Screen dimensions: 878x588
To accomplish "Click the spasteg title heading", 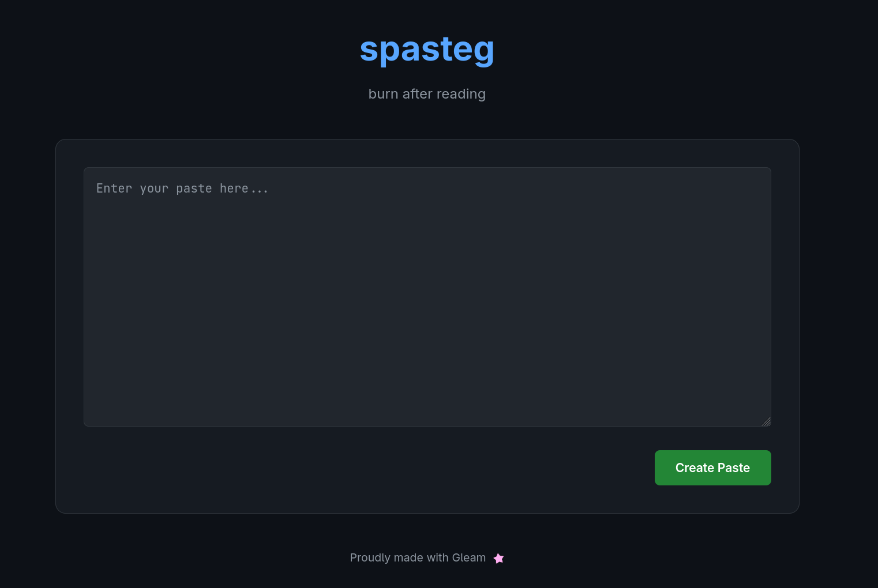I will coord(427,49).
